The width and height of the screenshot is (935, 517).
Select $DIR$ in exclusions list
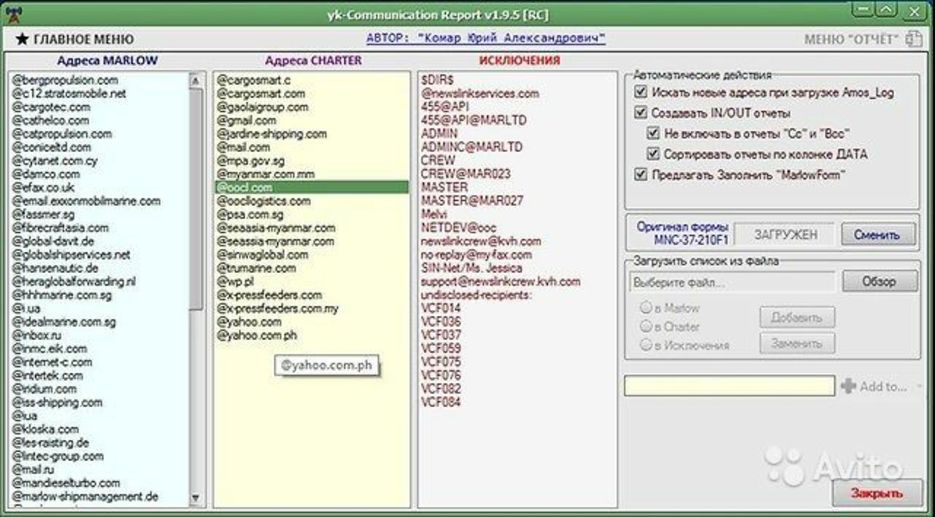coord(437,80)
